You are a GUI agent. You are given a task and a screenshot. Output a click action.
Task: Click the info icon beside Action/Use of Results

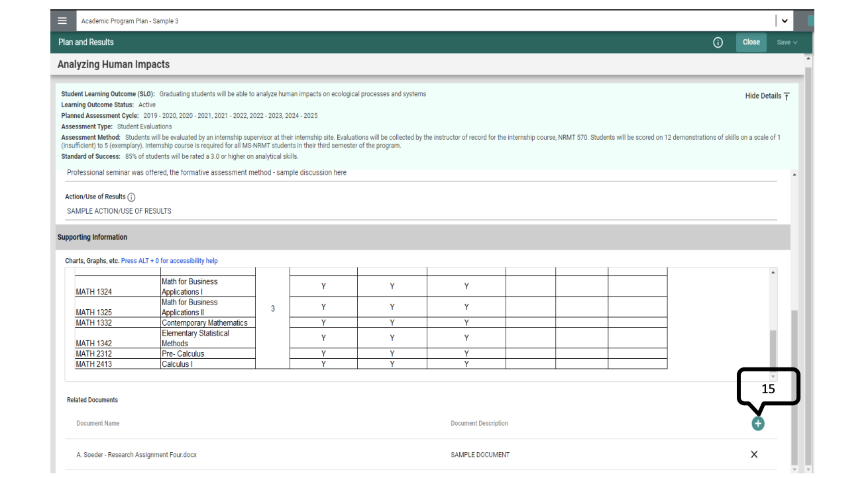click(131, 197)
